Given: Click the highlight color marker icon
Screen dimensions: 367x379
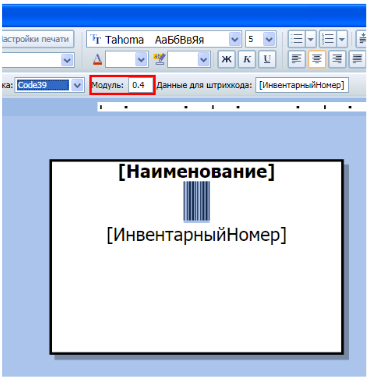Looking at the screenshot, I should [x=159, y=59].
